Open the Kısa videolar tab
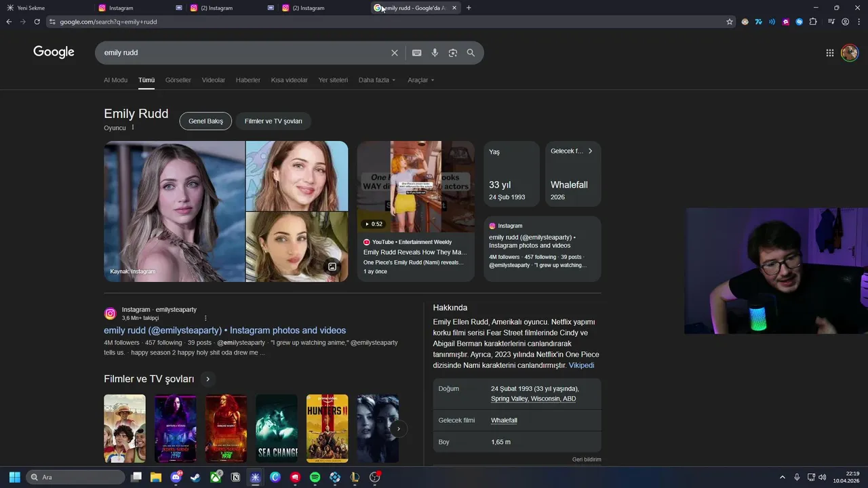 pyautogui.click(x=290, y=80)
